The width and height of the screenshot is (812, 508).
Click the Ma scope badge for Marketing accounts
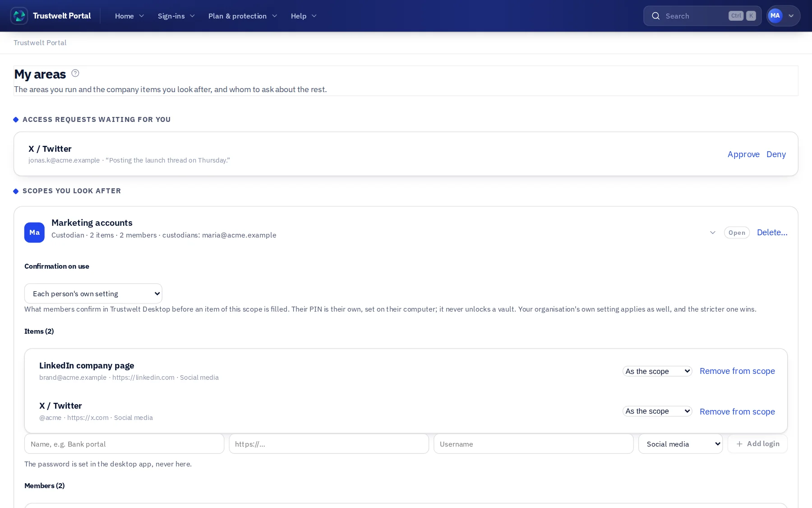pos(34,233)
